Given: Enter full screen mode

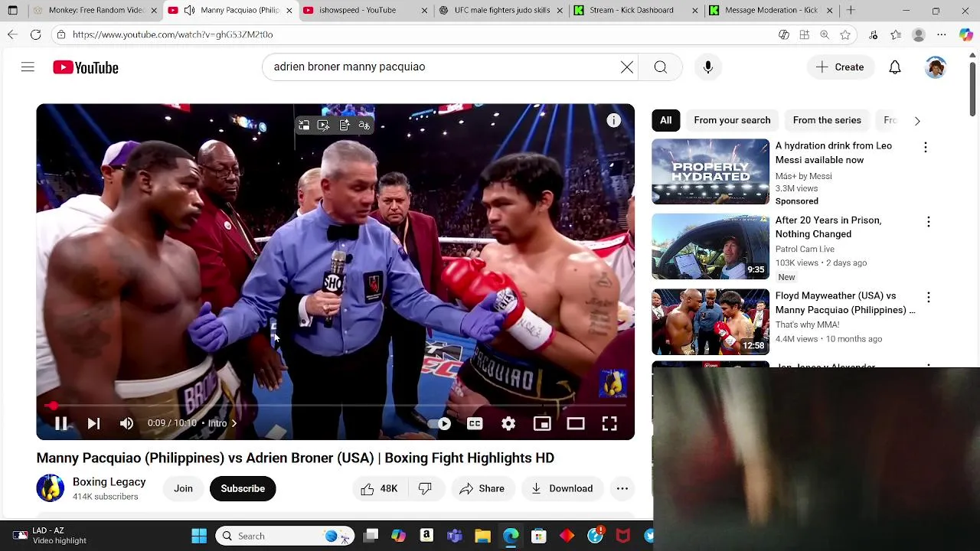Looking at the screenshot, I should [609, 423].
